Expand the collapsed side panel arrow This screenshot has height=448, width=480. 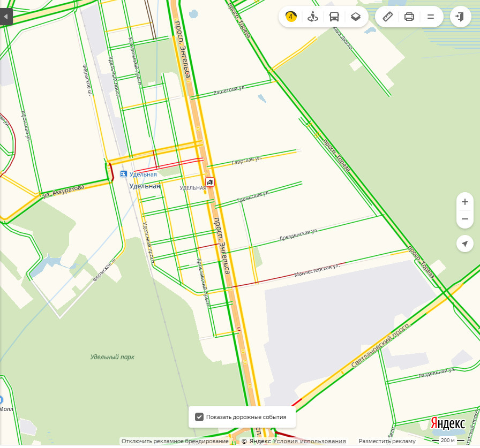click(x=6, y=17)
